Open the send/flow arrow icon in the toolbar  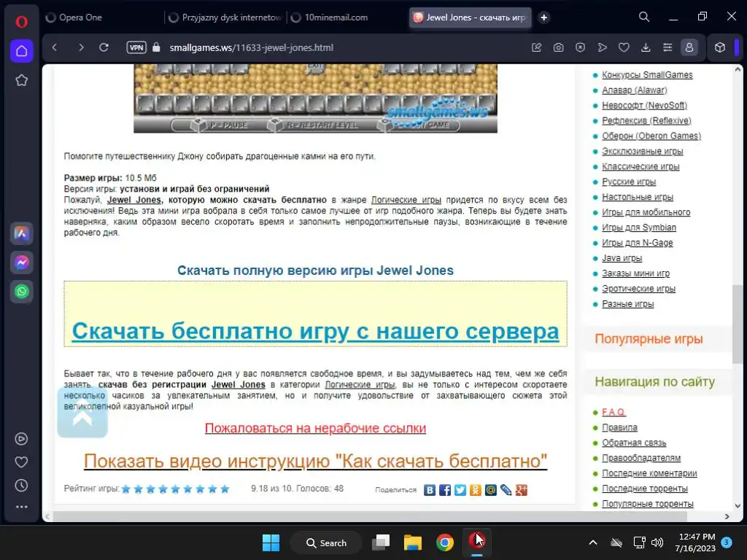[x=602, y=47]
